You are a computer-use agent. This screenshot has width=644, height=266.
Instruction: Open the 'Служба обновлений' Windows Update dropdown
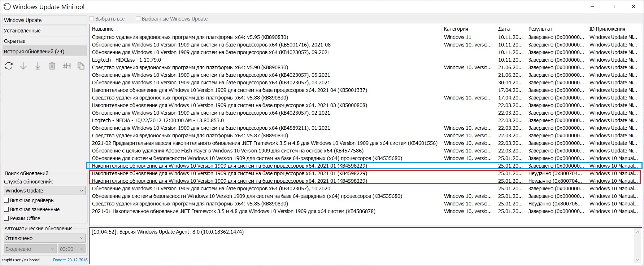[45, 191]
